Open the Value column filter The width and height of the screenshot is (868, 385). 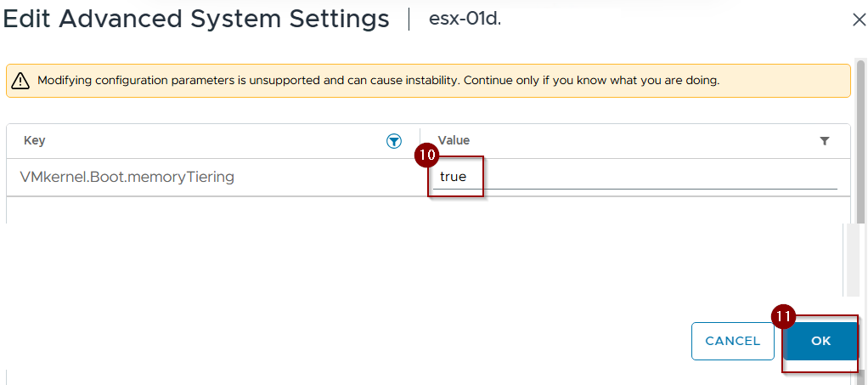[x=824, y=141]
